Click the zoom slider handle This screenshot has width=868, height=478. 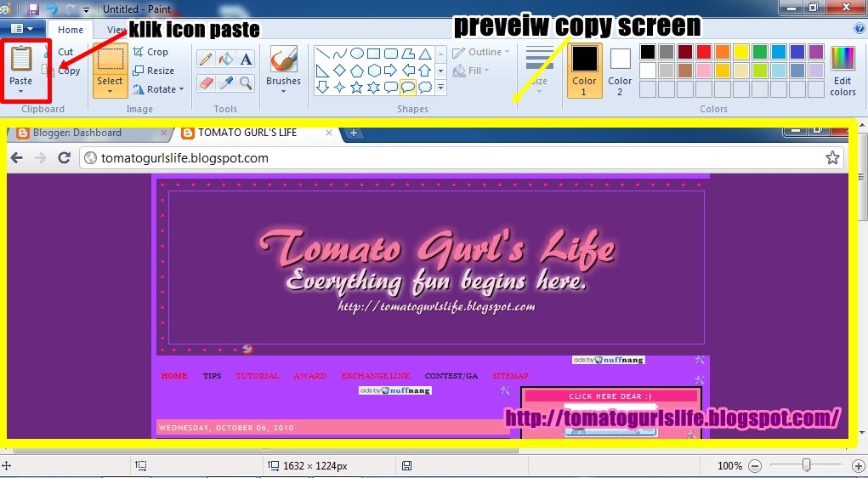click(807, 465)
